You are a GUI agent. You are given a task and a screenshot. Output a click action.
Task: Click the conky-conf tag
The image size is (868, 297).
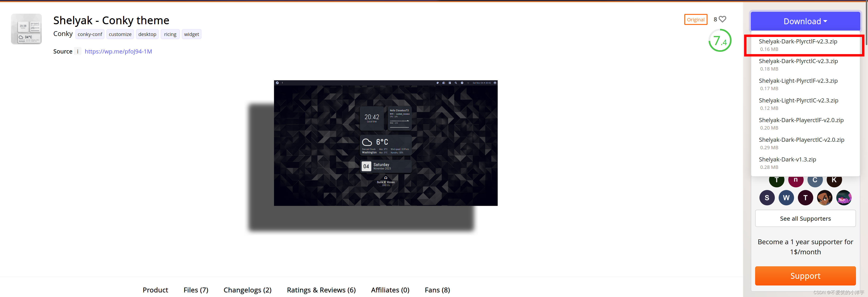click(90, 34)
